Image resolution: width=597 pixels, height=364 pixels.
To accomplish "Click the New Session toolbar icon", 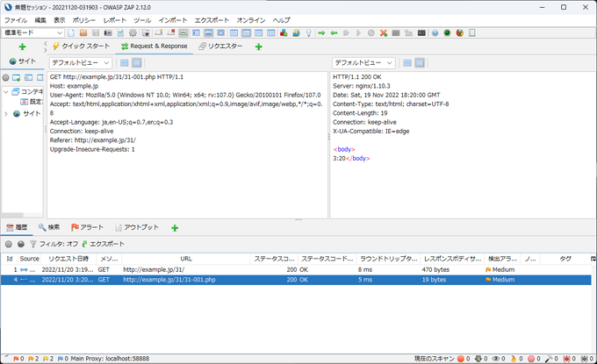I will 71,33.
